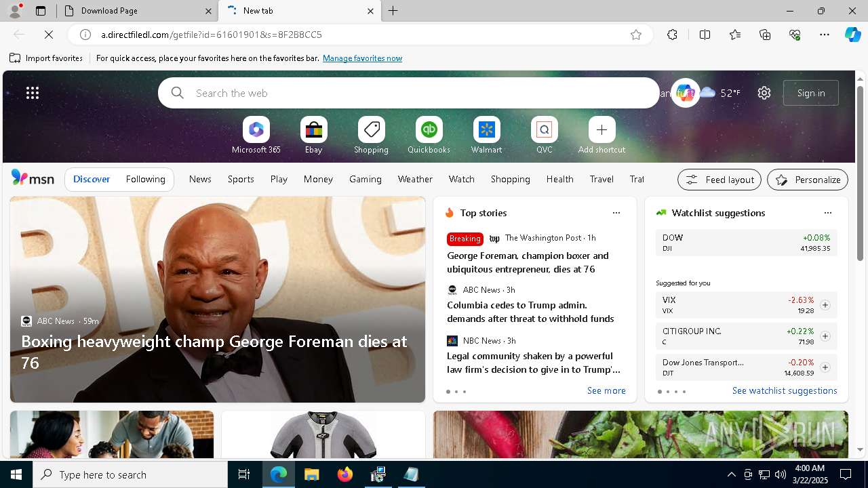Click the Feed layout button
The image size is (868, 488).
point(719,180)
